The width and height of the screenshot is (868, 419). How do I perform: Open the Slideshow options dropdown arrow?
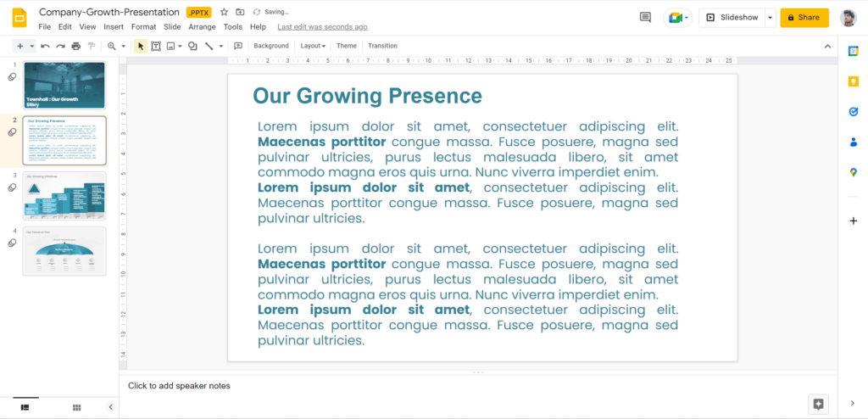770,18
